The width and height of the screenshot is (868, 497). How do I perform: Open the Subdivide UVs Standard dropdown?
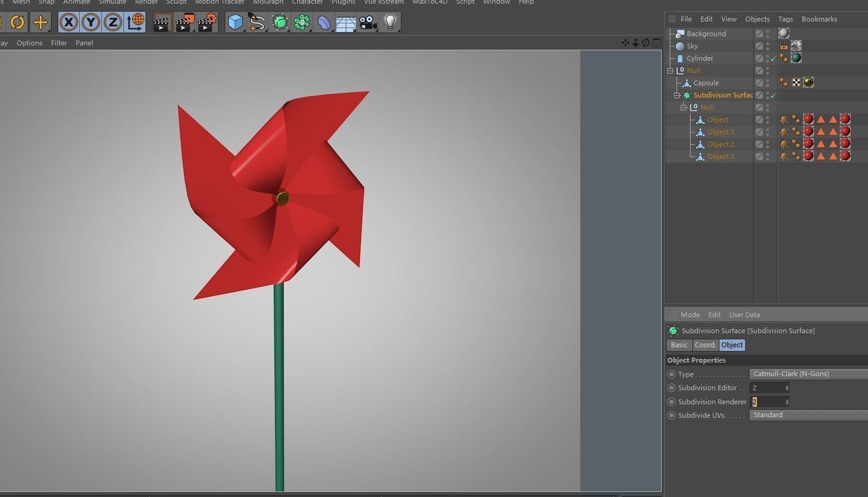point(808,415)
